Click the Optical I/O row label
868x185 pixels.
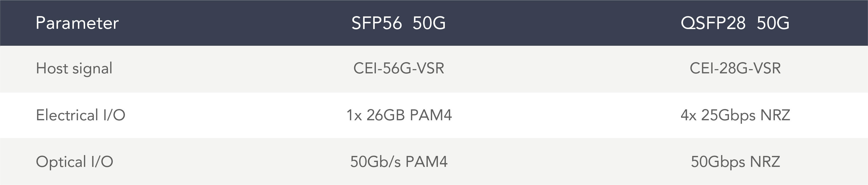[x=74, y=162]
